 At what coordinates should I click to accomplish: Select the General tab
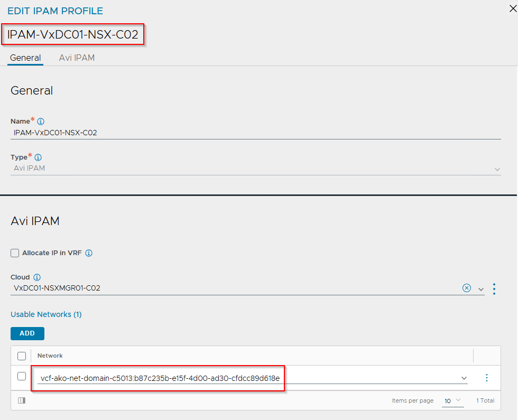coord(25,58)
